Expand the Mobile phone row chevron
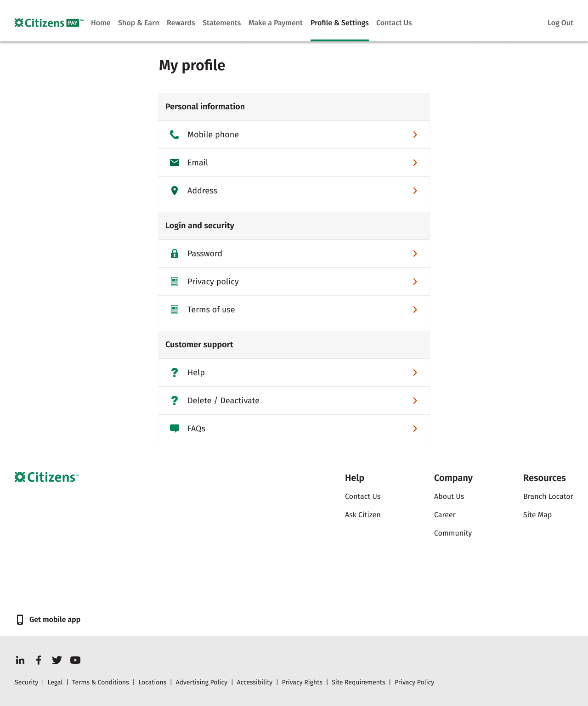Screen dimensions: 588x706 [415, 135]
